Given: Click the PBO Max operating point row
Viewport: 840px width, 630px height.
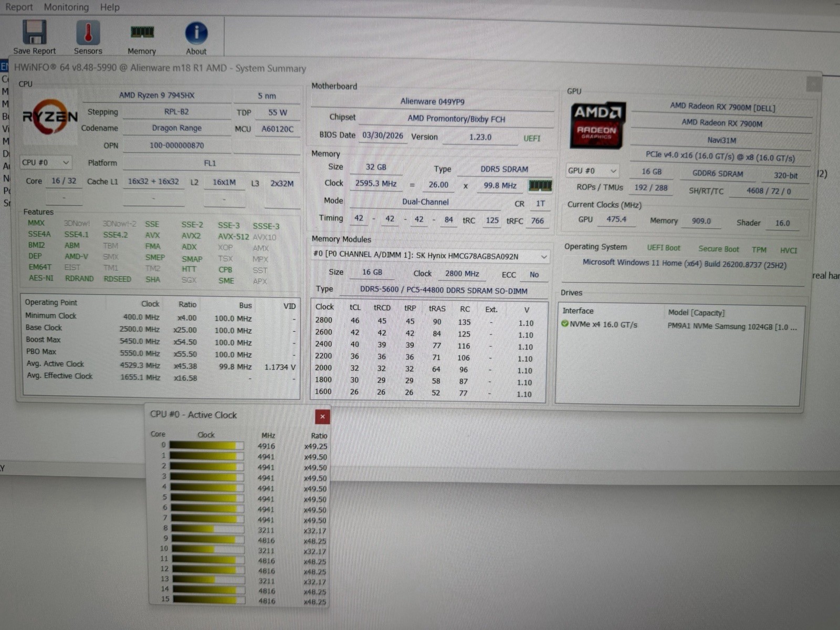Looking at the screenshot, I should pos(160,353).
